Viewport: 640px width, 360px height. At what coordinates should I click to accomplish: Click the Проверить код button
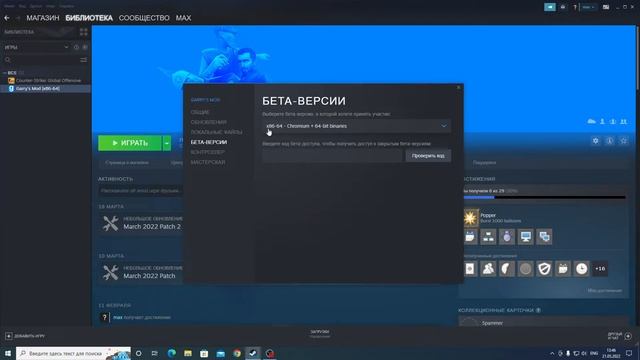pos(428,156)
